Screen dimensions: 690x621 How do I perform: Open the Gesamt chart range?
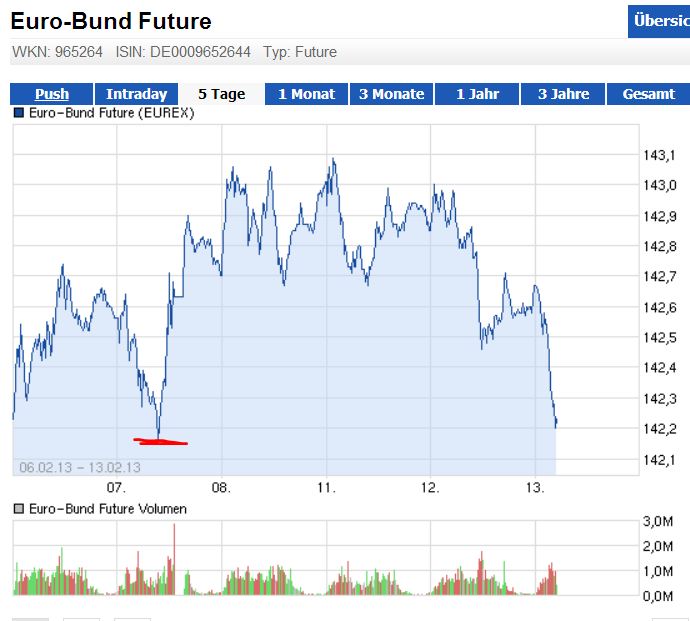point(648,94)
